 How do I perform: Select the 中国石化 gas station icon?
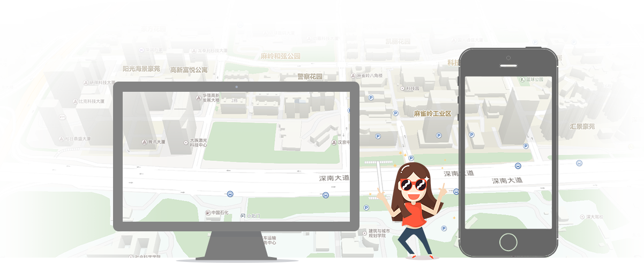(208, 213)
